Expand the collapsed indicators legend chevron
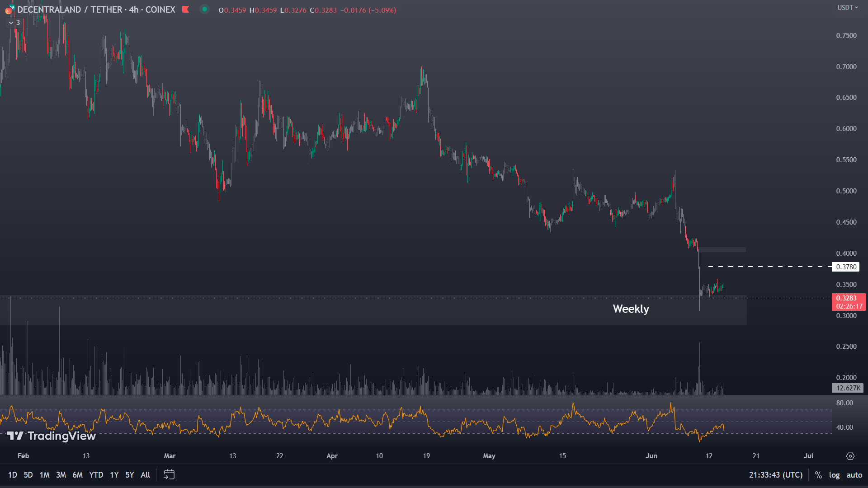 pyautogui.click(x=11, y=22)
